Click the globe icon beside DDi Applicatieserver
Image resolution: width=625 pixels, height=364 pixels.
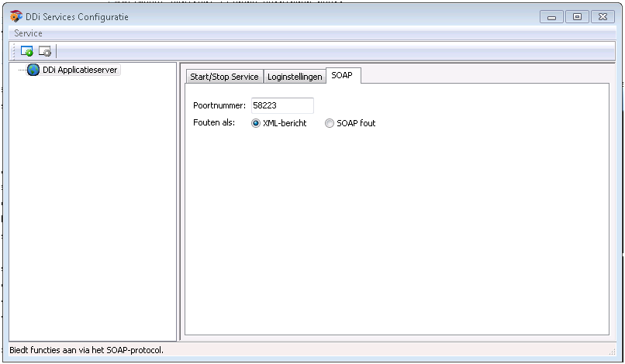click(33, 70)
